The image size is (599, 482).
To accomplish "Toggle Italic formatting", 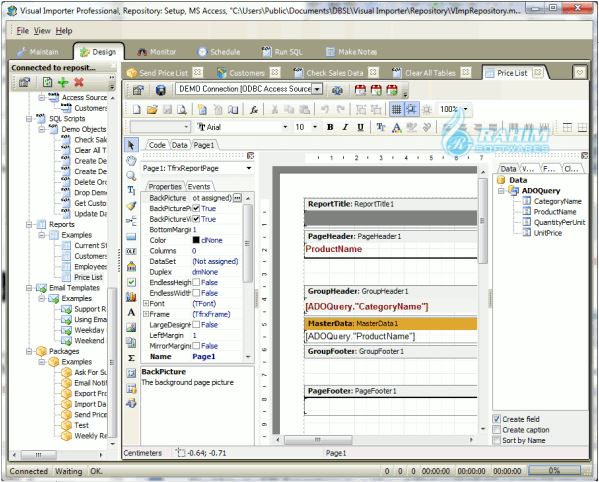I will click(x=345, y=127).
